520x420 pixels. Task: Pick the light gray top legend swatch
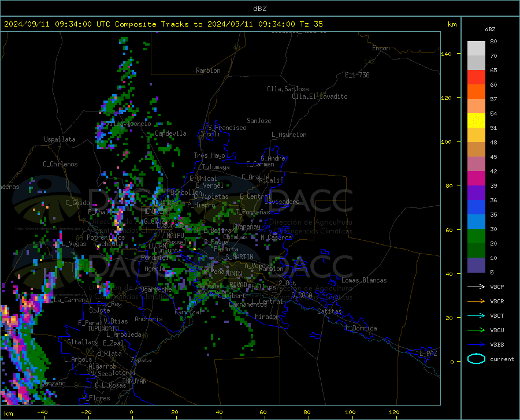point(476,49)
